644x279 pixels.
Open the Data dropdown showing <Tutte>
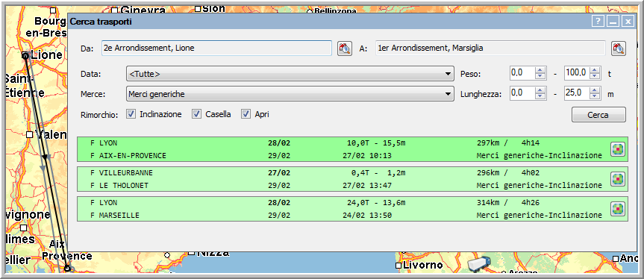pyautogui.click(x=290, y=74)
